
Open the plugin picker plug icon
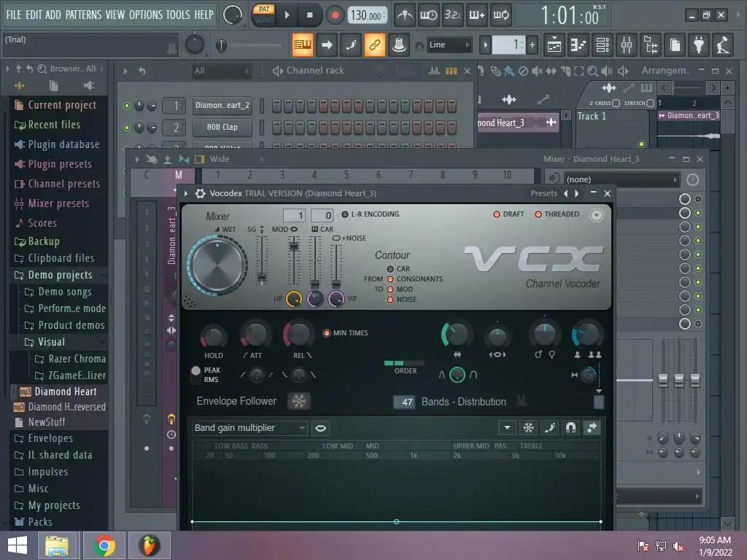699,45
